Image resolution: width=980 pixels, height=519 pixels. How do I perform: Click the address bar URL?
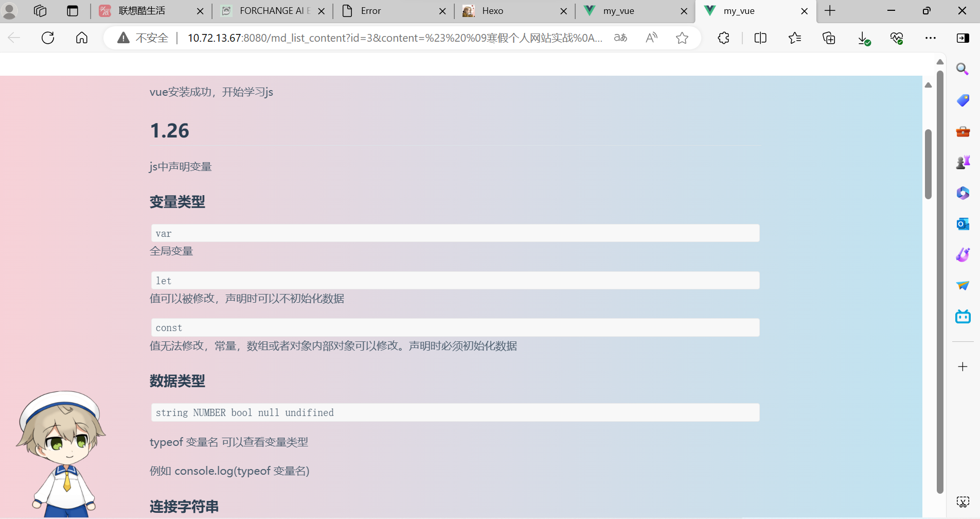click(395, 38)
